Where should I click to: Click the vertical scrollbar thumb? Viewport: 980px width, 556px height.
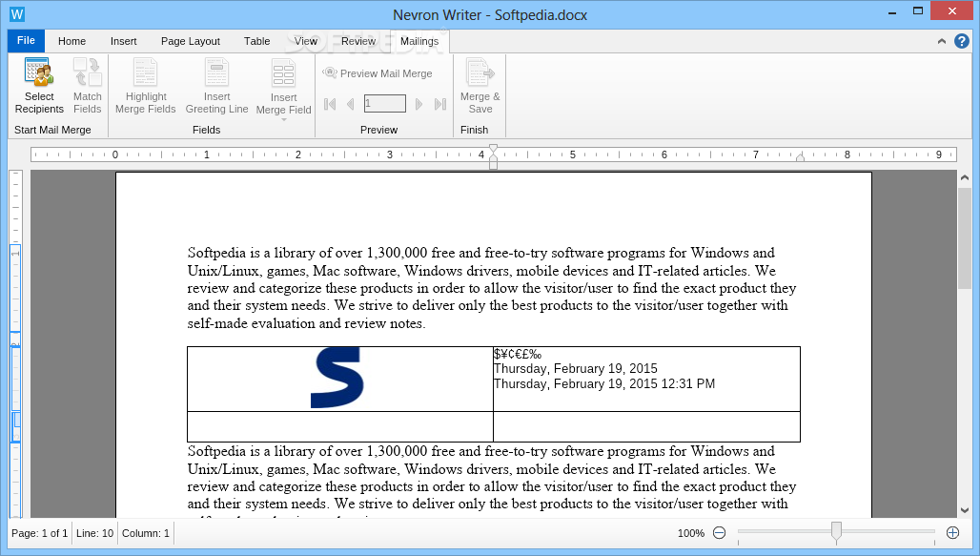(965, 237)
